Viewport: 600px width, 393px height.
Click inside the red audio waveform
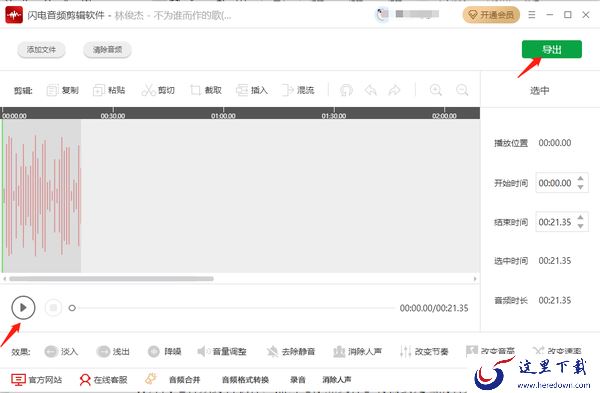tap(42, 196)
